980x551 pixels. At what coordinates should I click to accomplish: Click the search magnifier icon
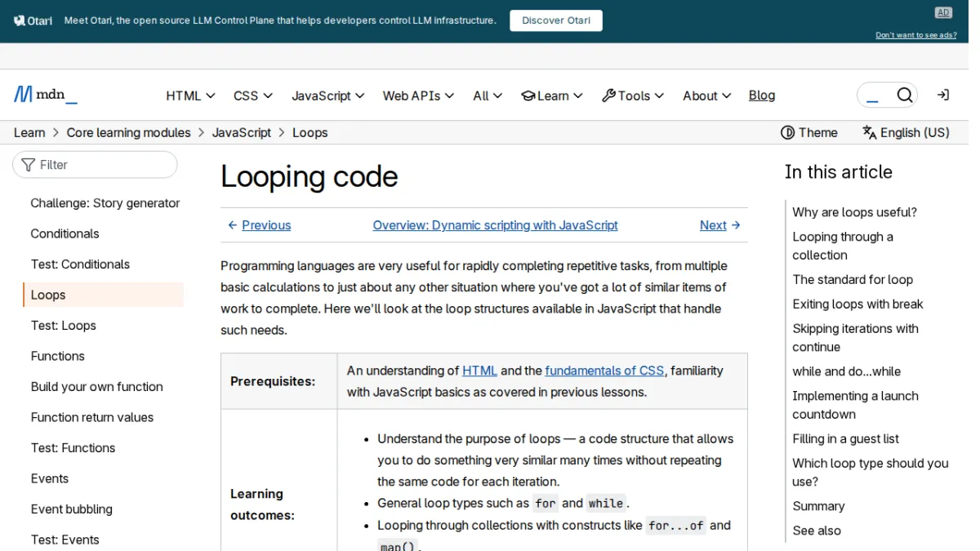905,96
